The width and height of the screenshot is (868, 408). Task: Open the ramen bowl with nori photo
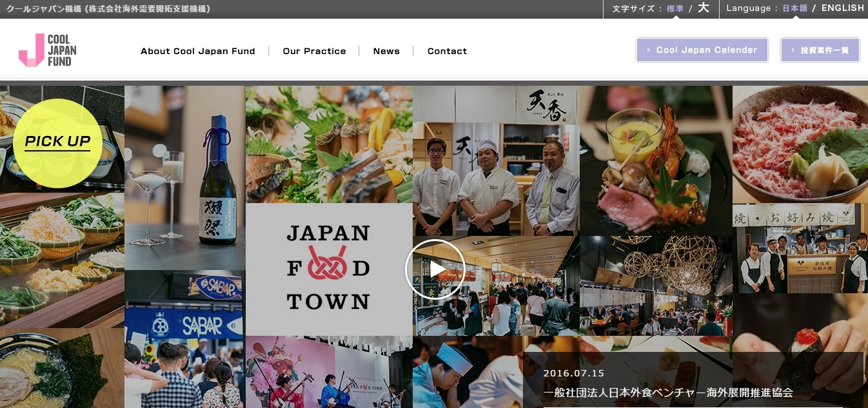62,368
